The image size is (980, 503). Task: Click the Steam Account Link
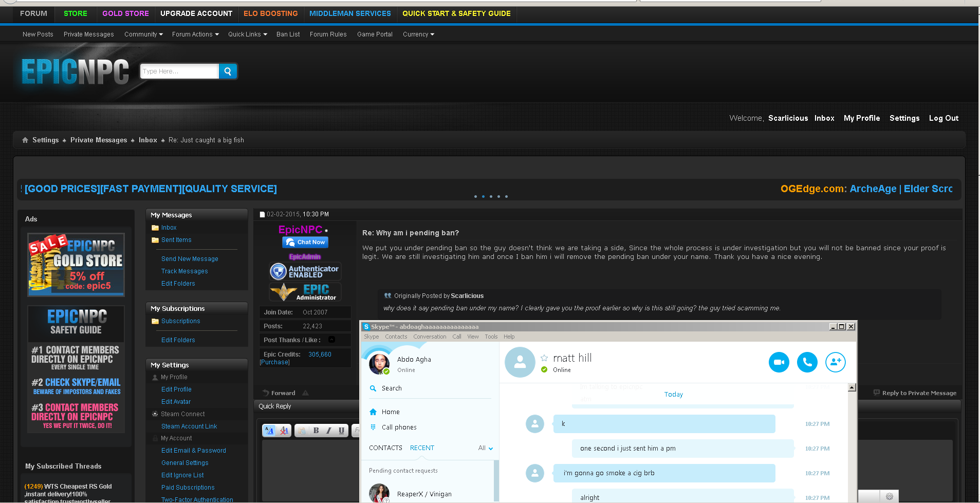pos(189,426)
